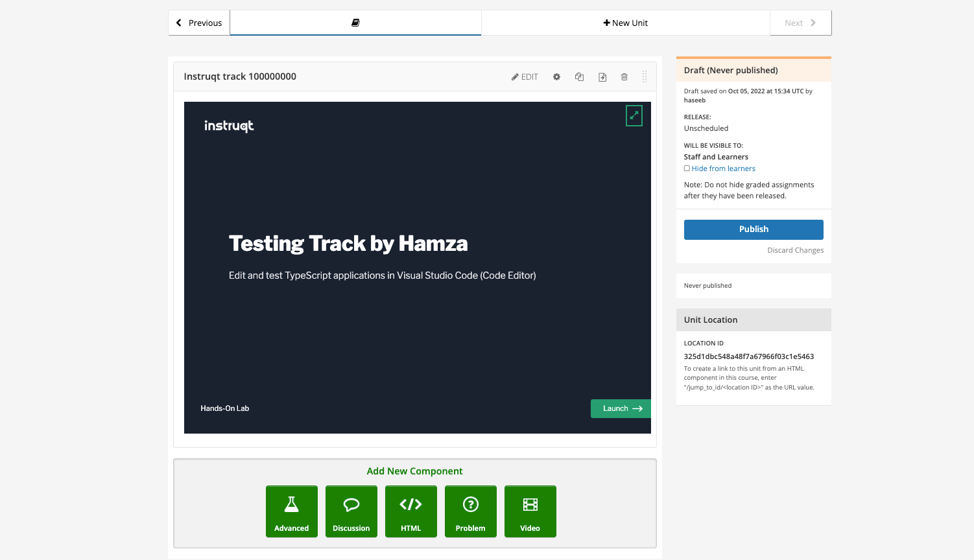Create a New Unit
Screen dimensions: 974x560
point(624,23)
